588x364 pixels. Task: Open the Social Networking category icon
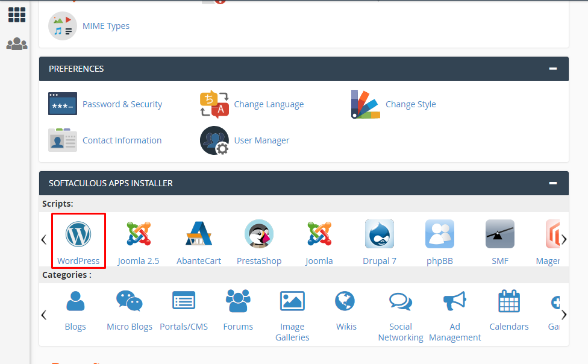tap(401, 301)
